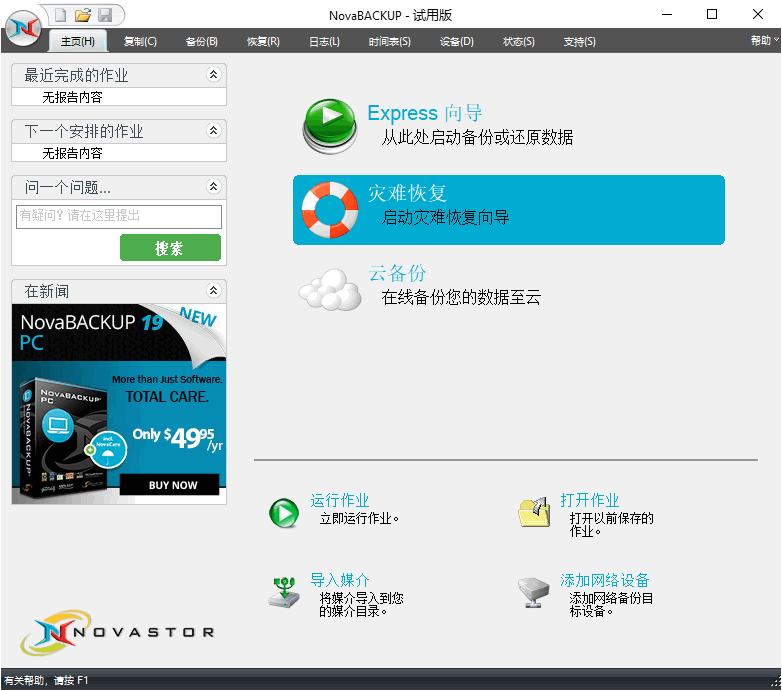The width and height of the screenshot is (782, 691).
Task: Click the new document icon in quick toolbar
Action: pyautogui.click(x=60, y=15)
